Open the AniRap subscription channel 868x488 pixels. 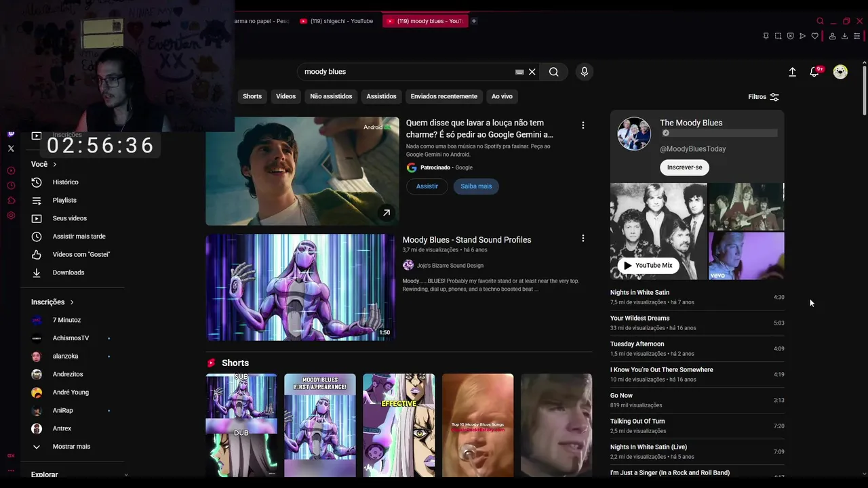(x=62, y=411)
